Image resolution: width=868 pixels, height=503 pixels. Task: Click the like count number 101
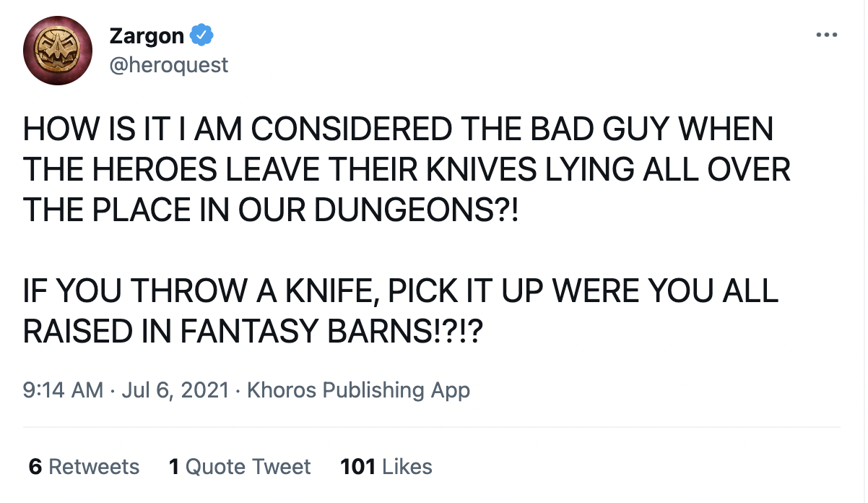(357, 466)
